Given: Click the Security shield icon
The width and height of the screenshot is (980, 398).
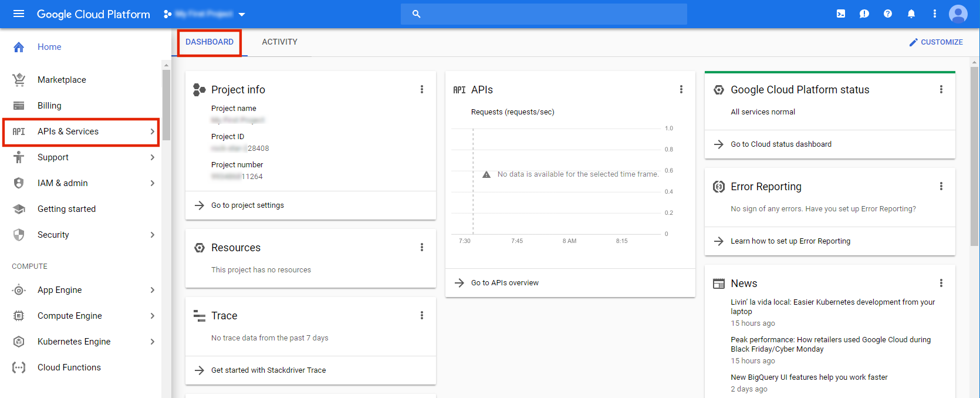Looking at the screenshot, I should click(x=19, y=235).
